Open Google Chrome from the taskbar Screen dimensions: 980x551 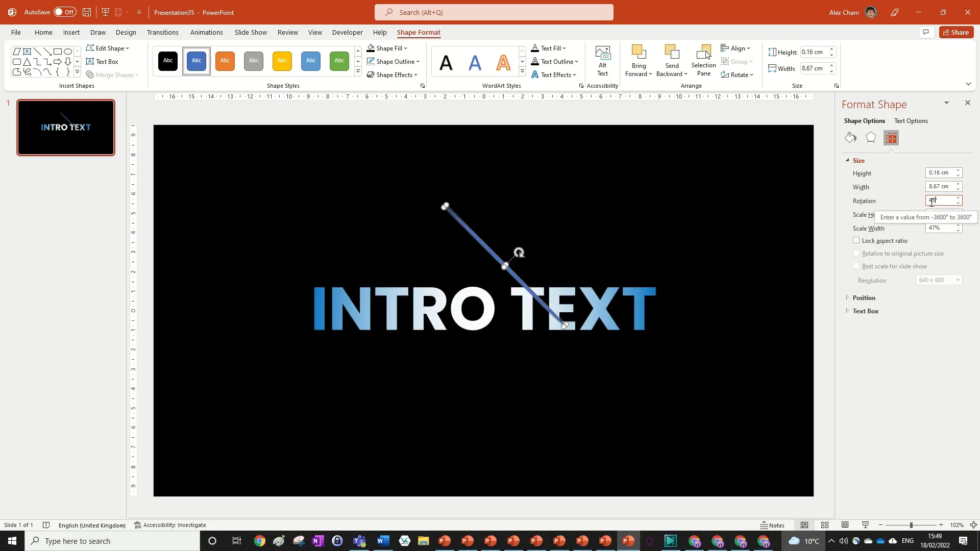tap(259, 541)
